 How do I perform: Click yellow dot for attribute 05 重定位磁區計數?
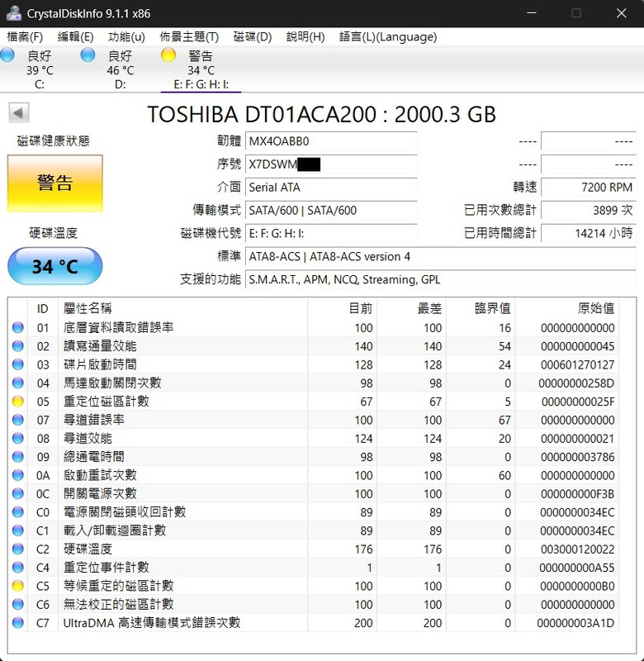click(x=17, y=402)
